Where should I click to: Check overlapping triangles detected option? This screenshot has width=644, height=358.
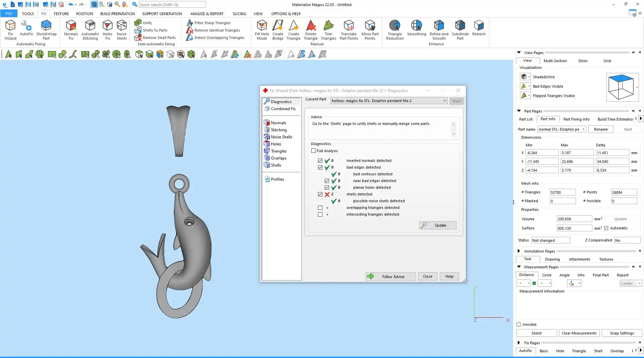[x=320, y=208]
